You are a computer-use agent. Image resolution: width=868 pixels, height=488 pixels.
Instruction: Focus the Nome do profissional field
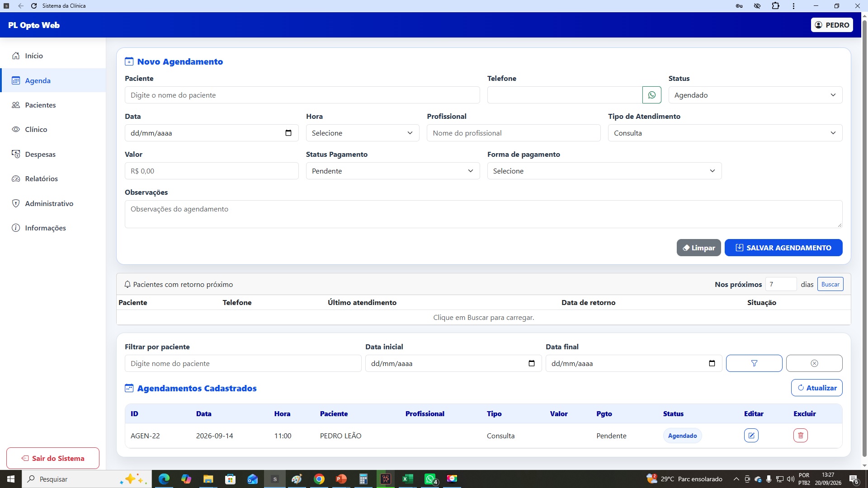[x=514, y=133]
